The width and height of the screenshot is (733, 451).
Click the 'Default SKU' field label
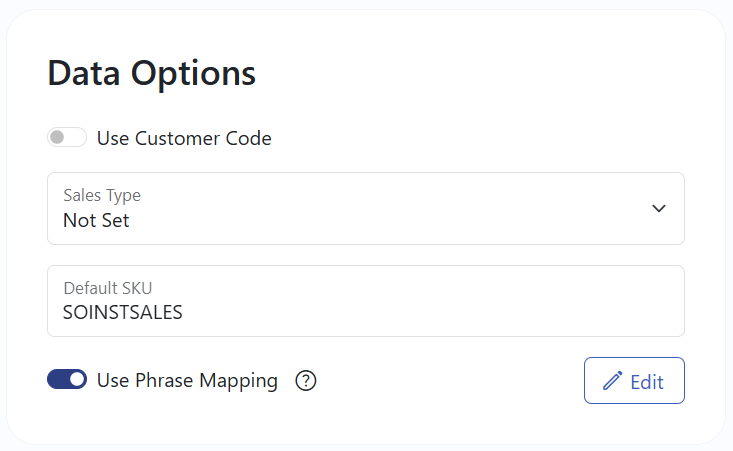pos(108,288)
